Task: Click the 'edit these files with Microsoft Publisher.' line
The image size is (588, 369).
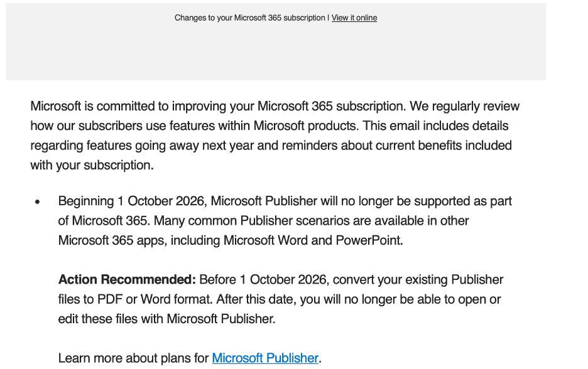Action: pyautogui.click(x=167, y=319)
